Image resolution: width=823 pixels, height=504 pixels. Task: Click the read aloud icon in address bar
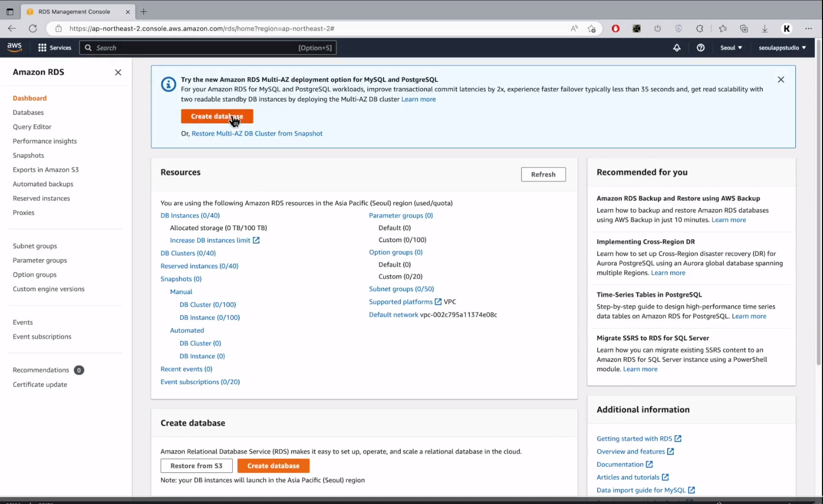point(574,29)
